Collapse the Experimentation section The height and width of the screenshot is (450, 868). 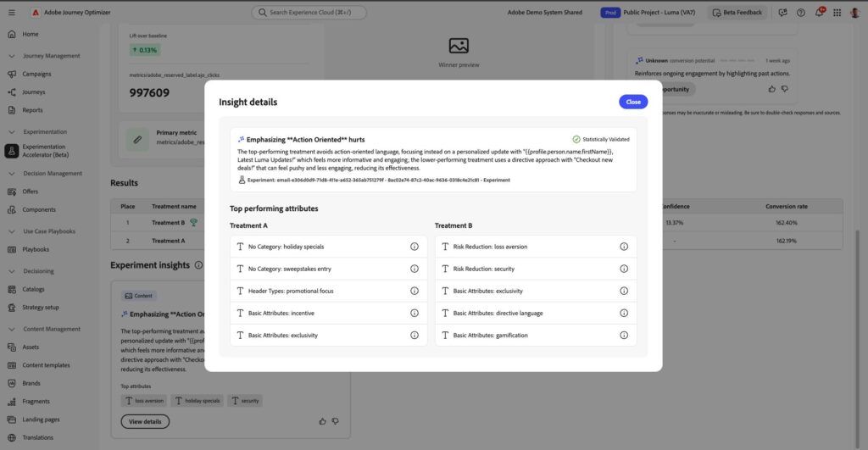click(12, 131)
